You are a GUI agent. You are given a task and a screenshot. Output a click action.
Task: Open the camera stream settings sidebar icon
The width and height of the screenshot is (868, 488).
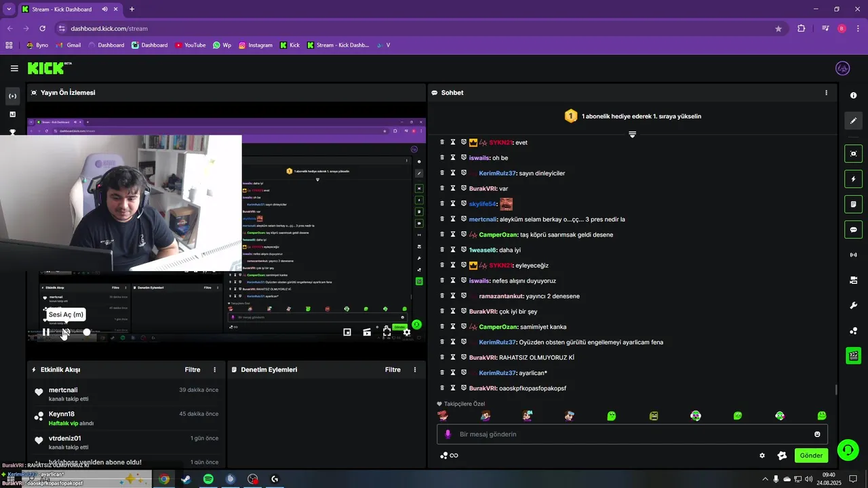click(853, 280)
